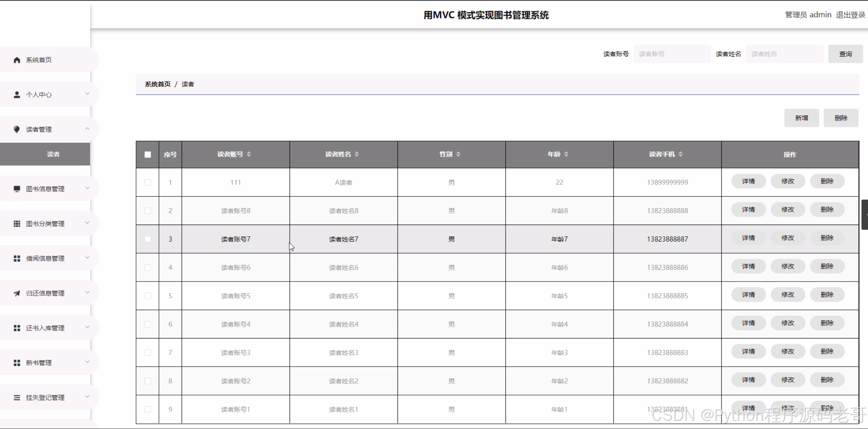The height and width of the screenshot is (429, 868).
Task: Open the 还书入库管理 sidebar menu
Action: [45, 328]
